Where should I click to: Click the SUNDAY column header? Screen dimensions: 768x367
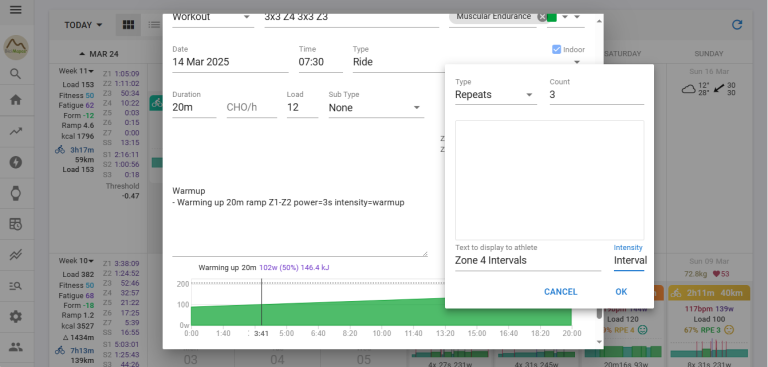(709, 53)
